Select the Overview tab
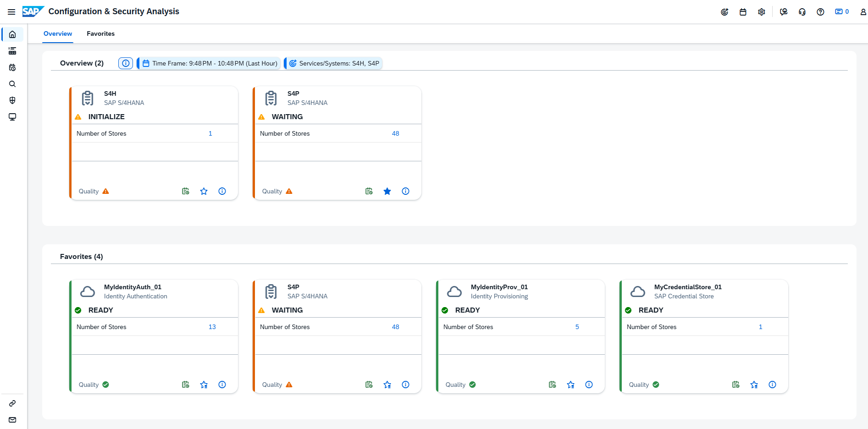The width and height of the screenshot is (868, 429). pyautogui.click(x=58, y=33)
